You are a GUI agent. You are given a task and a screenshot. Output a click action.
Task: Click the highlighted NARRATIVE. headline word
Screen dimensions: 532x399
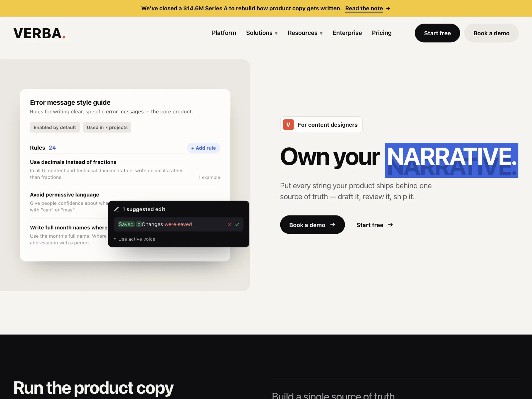(x=452, y=160)
